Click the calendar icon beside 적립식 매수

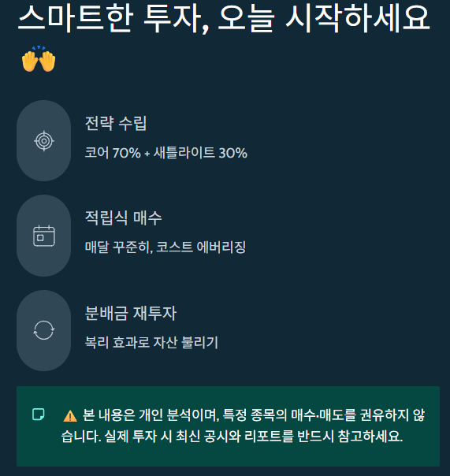[44, 236]
